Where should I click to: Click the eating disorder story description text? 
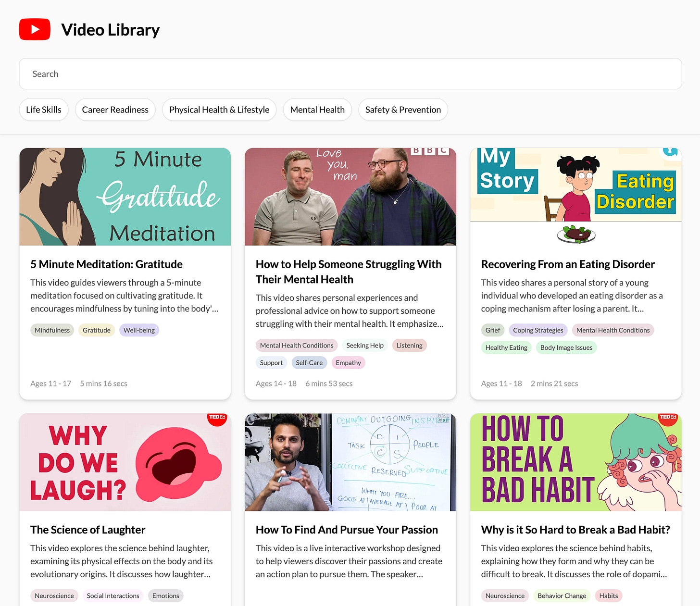(572, 296)
